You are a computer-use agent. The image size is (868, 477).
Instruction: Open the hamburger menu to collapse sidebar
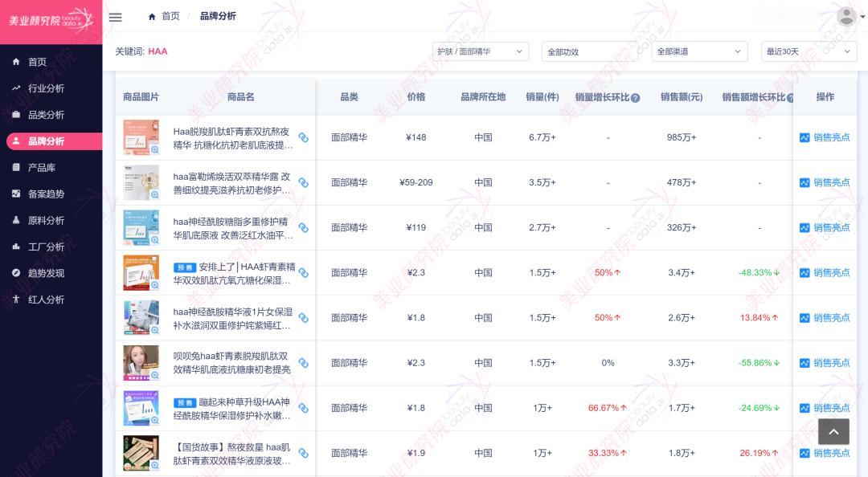[115, 17]
